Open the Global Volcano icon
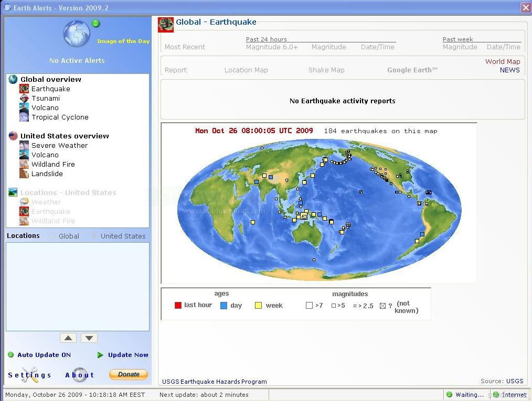This screenshot has width=532, height=401. pyautogui.click(x=24, y=108)
